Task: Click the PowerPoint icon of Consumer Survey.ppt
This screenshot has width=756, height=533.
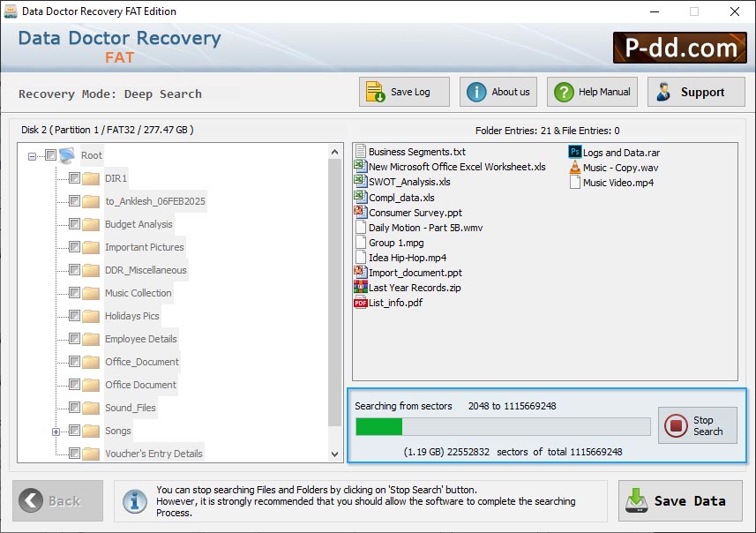Action: pos(360,213)
